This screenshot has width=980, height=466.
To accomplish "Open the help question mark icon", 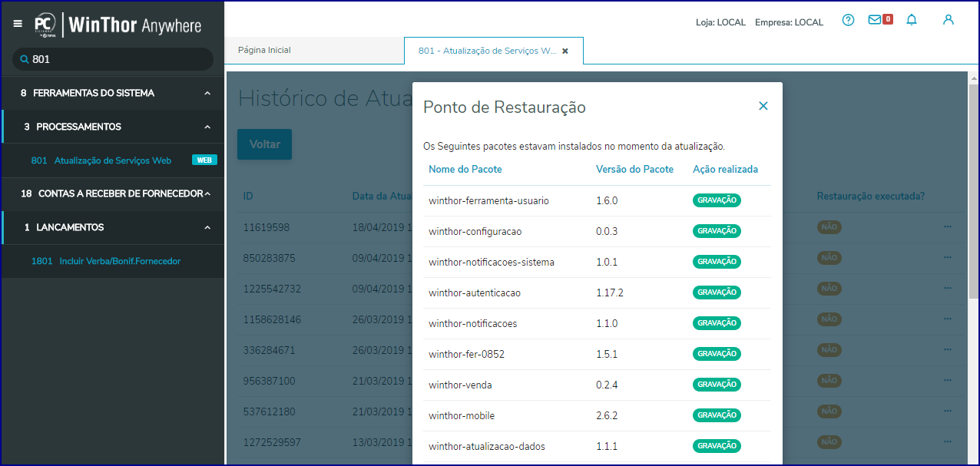I will coord(848,21).
